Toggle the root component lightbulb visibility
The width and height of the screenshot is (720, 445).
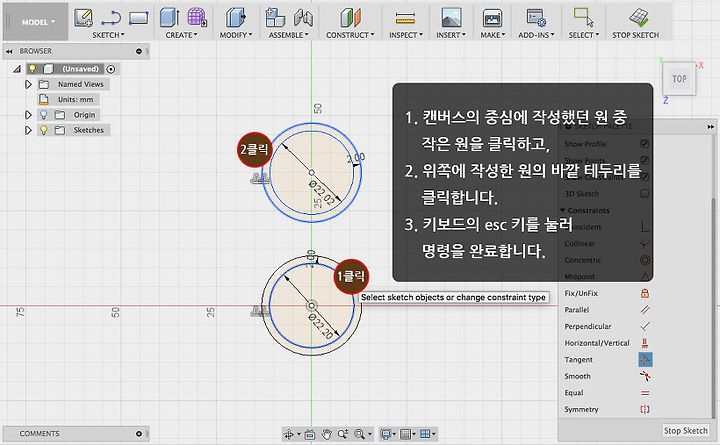32,68
